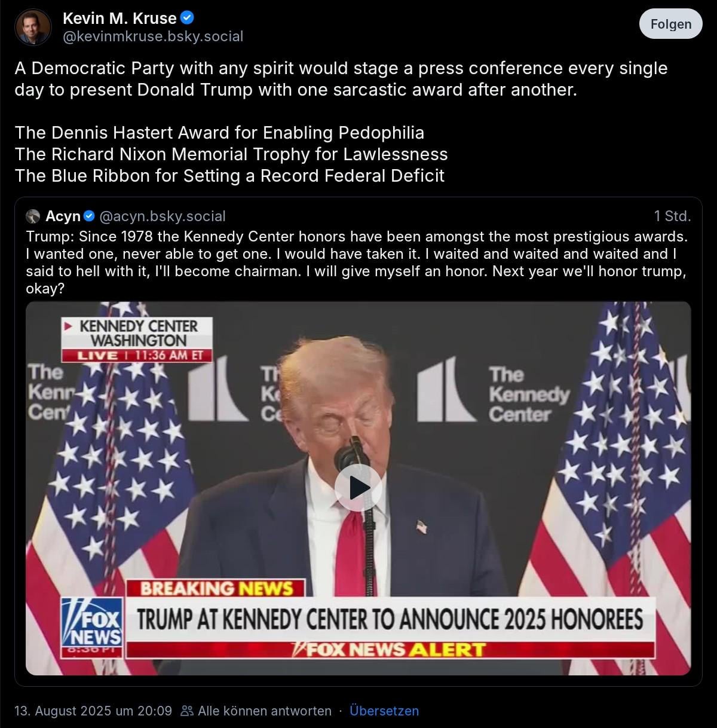This screenshot has width=717, height=728.
Task: Open reply settings Alle können antworten
Action: pyautogui.click(x=265, y=711)
